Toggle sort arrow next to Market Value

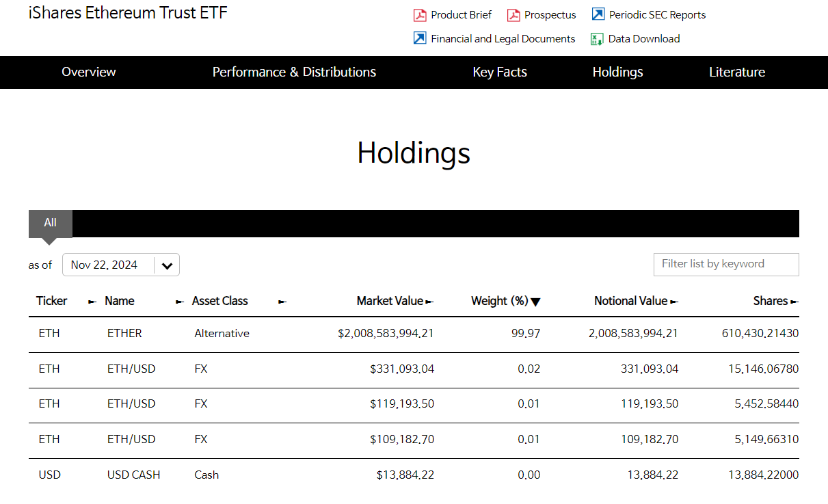pos(429,302)
